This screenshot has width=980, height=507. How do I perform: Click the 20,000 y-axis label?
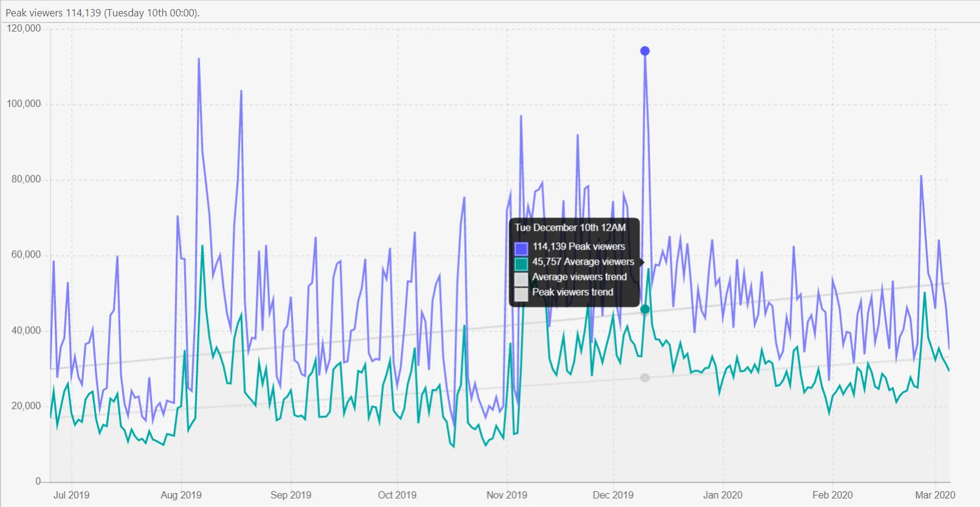(26, 406)
